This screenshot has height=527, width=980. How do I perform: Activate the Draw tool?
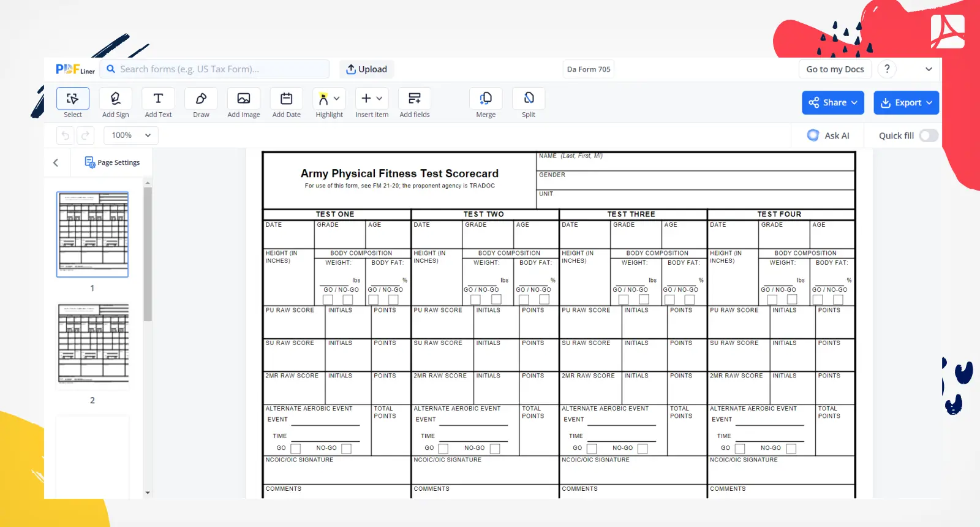pyautogui.click(x=201, y=103)
